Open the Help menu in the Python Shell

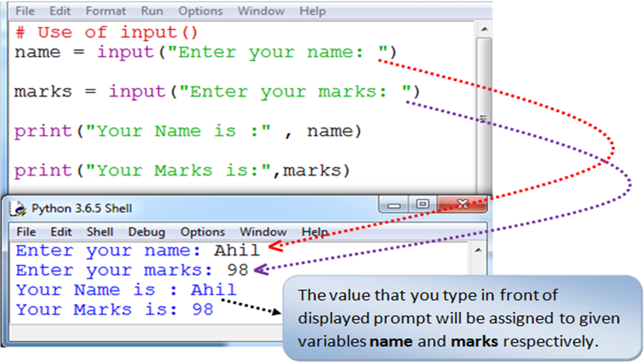pos(315,232)
